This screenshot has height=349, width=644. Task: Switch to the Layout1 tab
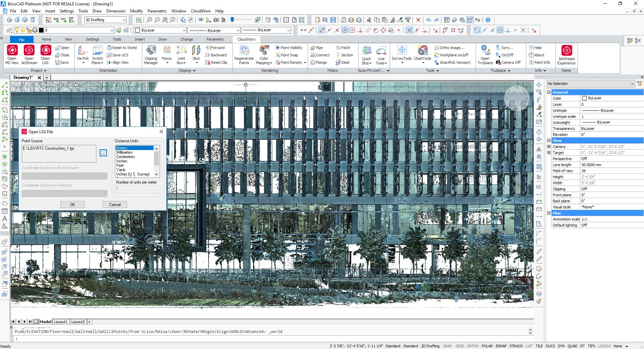pyautogui.click(x=61, y=322)
